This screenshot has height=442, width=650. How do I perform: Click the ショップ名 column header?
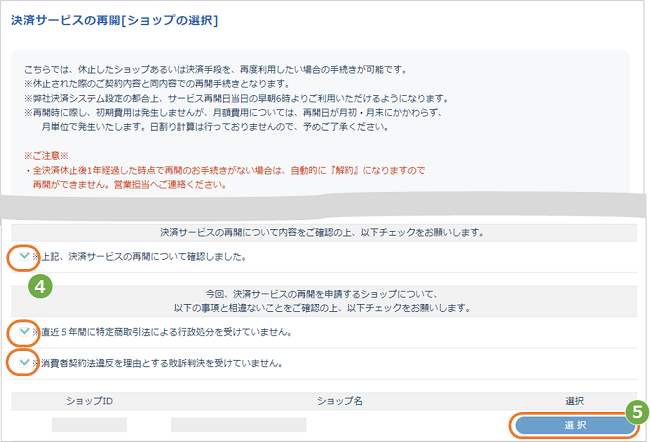(340, 401)
